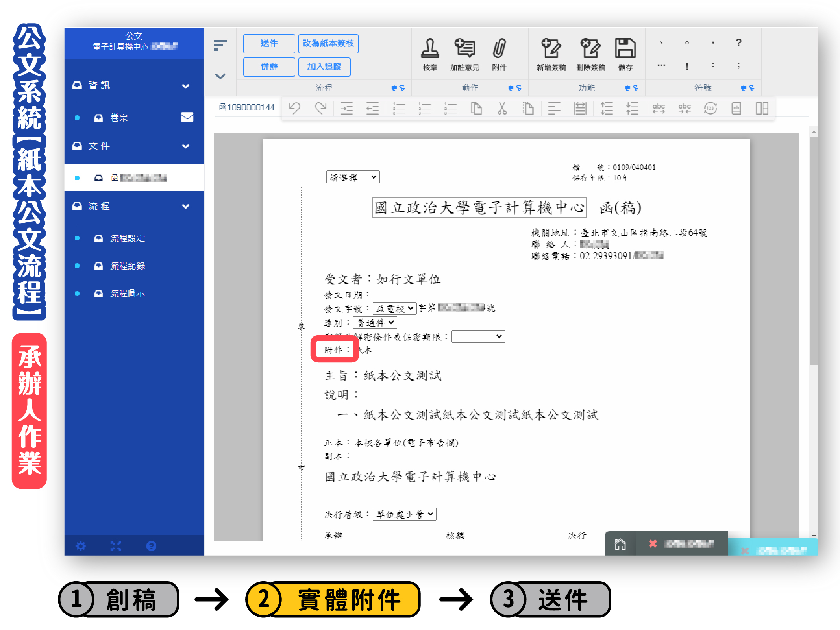The image size is (840, 630).
Task: Click the 送件 submit button
Action: click(x=269, y=43)
